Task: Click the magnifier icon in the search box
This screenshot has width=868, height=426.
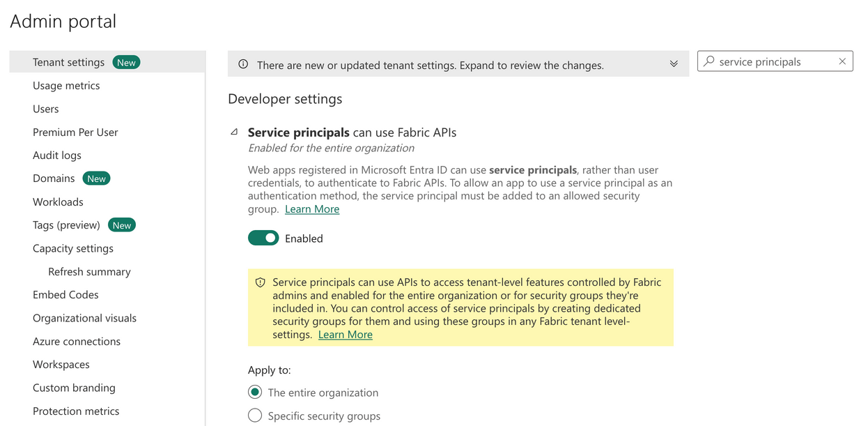Action: point(708,61)
